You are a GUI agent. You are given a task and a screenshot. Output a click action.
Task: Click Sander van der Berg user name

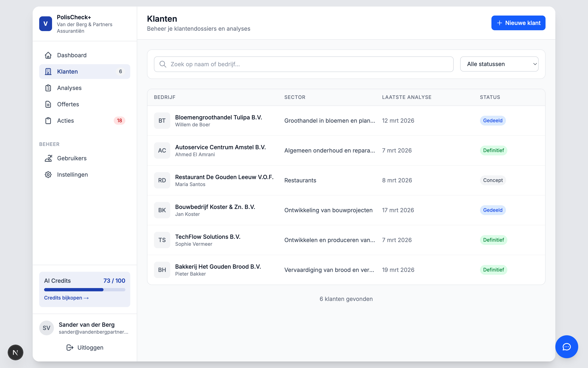[87, 325]
